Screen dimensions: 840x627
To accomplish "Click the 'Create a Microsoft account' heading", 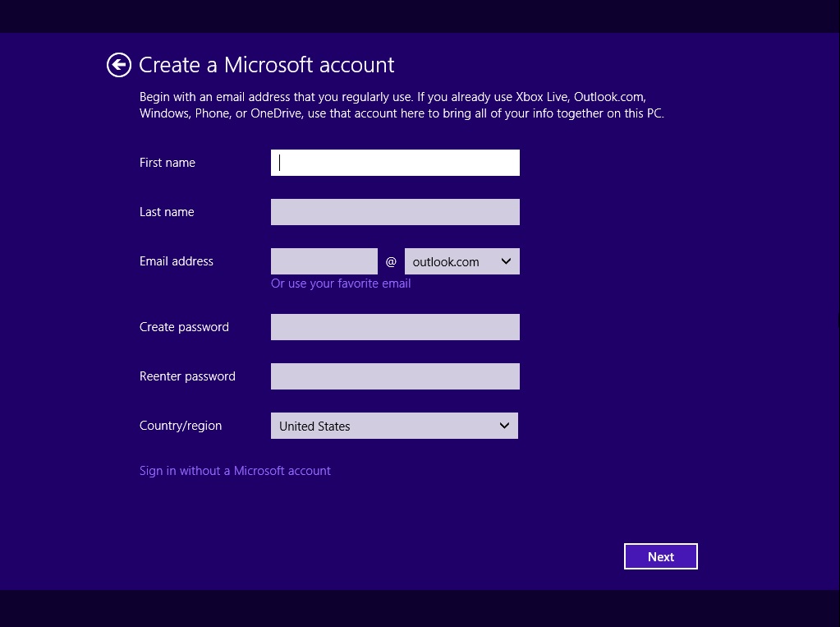I will pyautogui.click(x=266, y=64).
